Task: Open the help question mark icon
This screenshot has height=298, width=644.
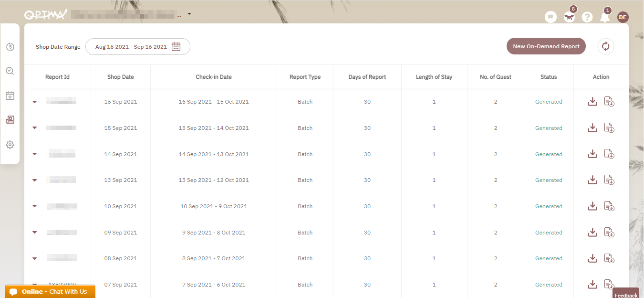Action: (587, 17)
